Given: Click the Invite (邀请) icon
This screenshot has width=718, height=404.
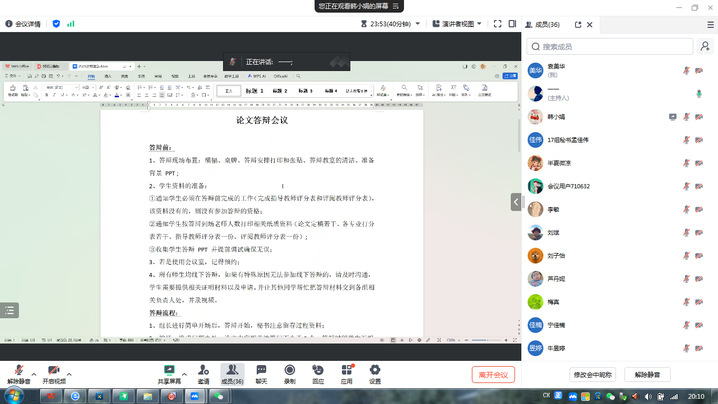Looking at the screenshot, I should [203, 372].
